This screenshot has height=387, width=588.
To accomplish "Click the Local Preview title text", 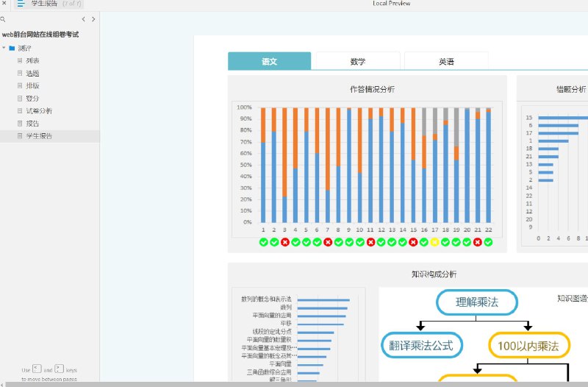I will [x=391, y=4].
